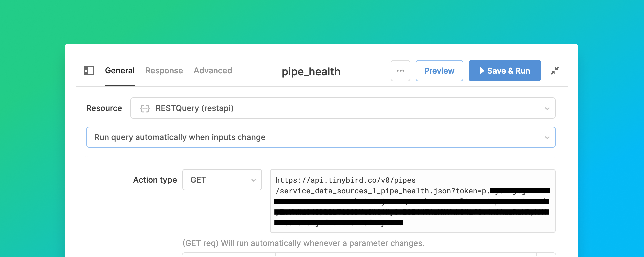The width and height of the screenshot is (644, 257).
Task: Click the Save & Run button
Action: pos(505,71)
